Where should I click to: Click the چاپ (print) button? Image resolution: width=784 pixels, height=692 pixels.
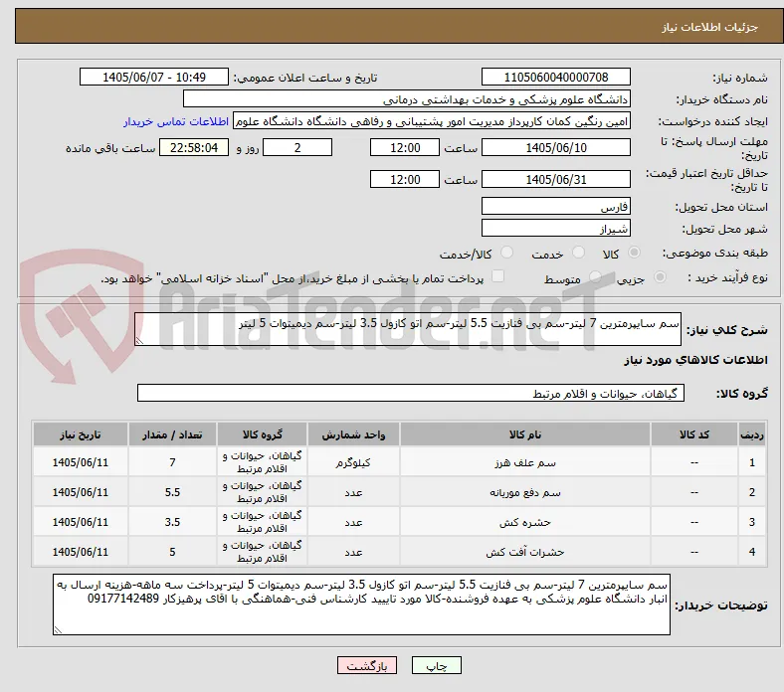tap(436, 666)
